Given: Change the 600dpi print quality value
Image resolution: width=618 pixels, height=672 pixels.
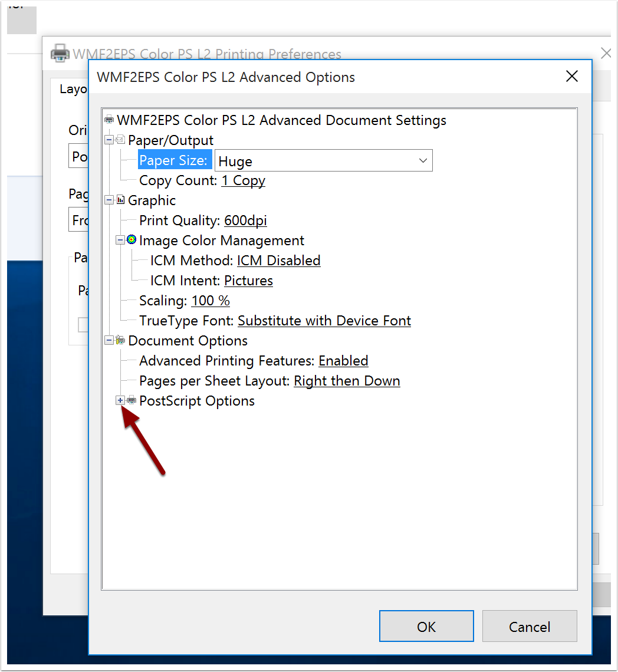Looking at the screenshot, I should [x=245, y=220].
